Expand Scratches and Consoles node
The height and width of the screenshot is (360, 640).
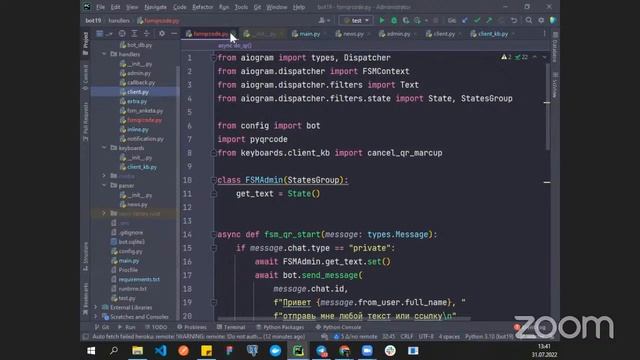tap(96, 317)
